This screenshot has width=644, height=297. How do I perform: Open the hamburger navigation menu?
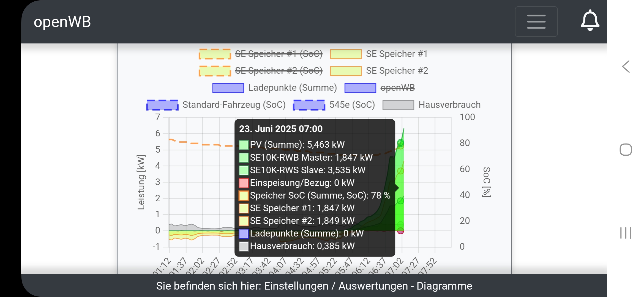pos(536,21)
